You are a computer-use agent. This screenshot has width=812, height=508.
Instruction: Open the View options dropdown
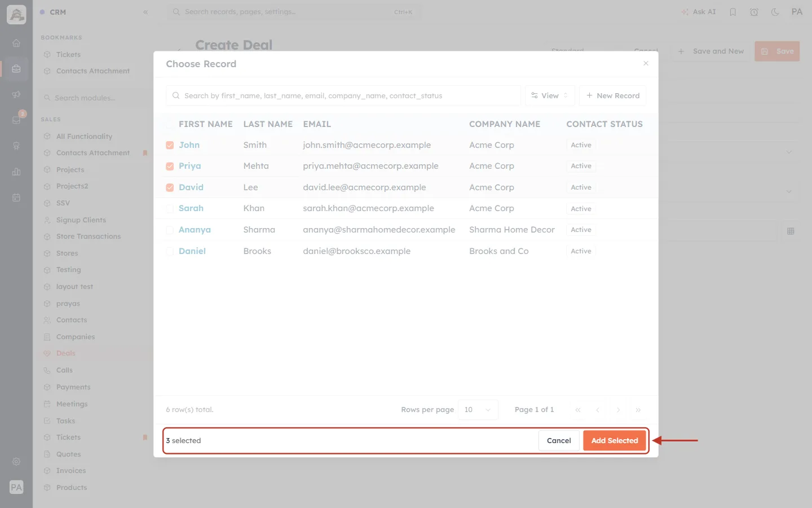pyautogui.click(x=550, y=95)
